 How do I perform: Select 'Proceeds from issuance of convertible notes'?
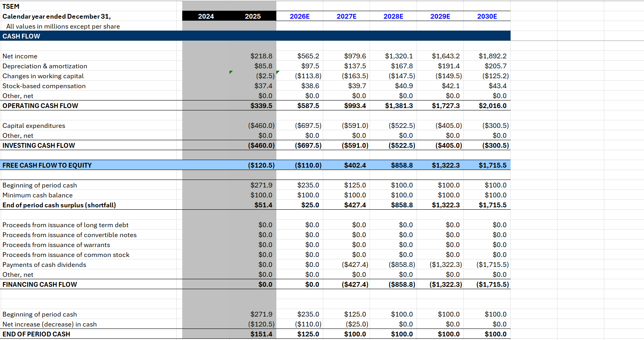[69, 235]
